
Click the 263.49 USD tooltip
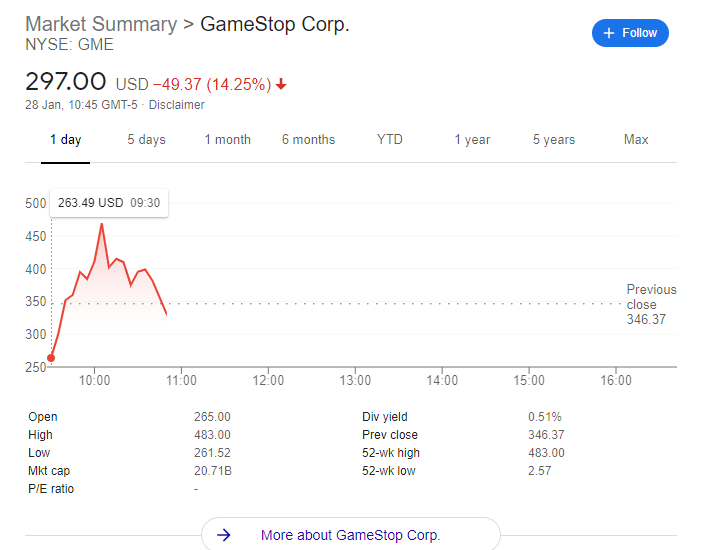109,203
